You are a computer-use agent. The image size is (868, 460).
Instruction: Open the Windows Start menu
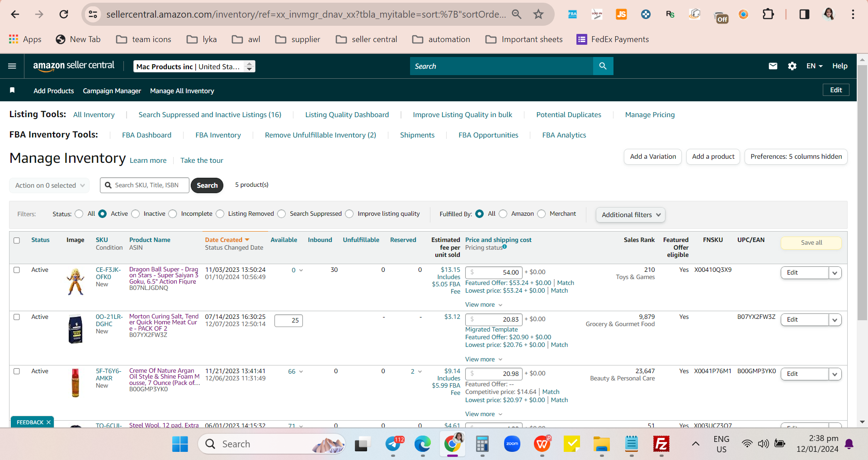180,444
